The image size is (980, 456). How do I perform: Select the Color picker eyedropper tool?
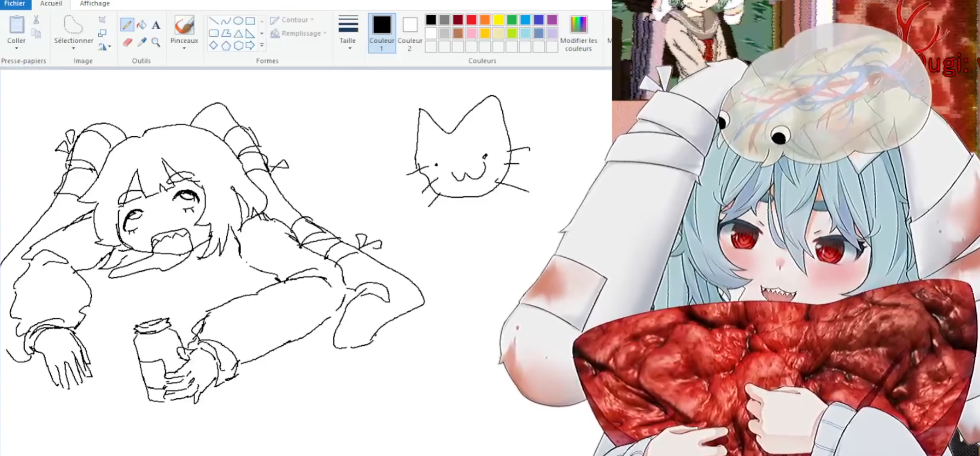142,43
